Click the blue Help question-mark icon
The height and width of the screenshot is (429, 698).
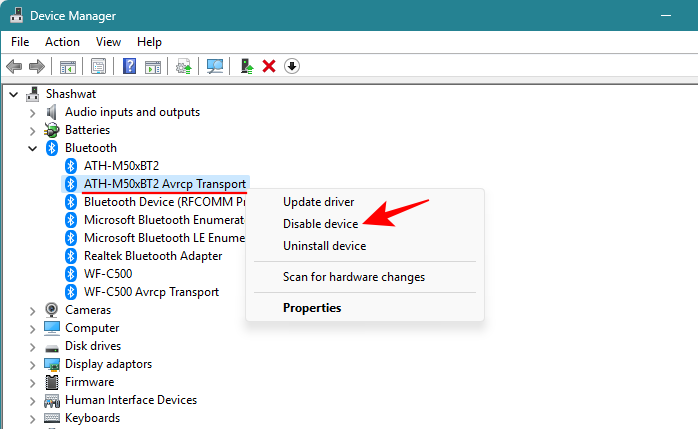click(x=130, y=67)
